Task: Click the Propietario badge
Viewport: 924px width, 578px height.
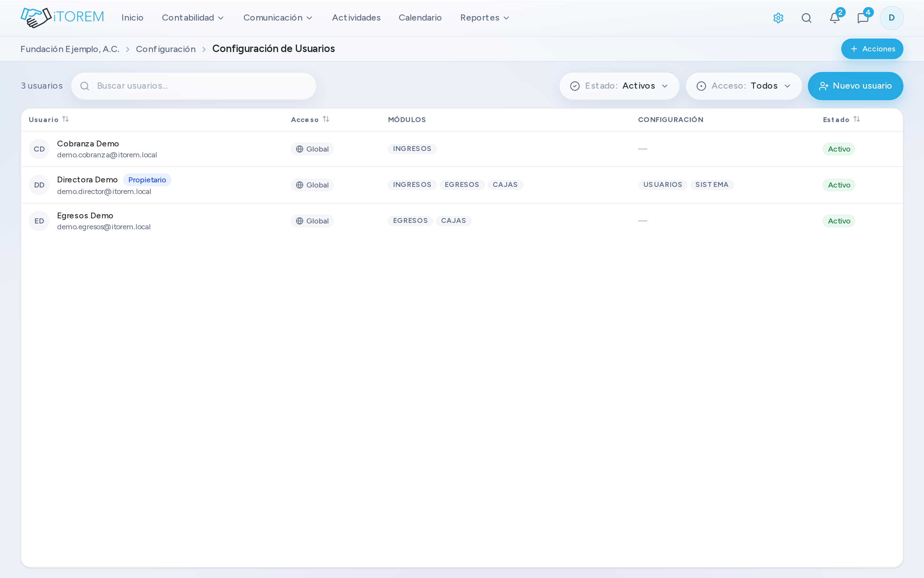Action: click(147, 180)
